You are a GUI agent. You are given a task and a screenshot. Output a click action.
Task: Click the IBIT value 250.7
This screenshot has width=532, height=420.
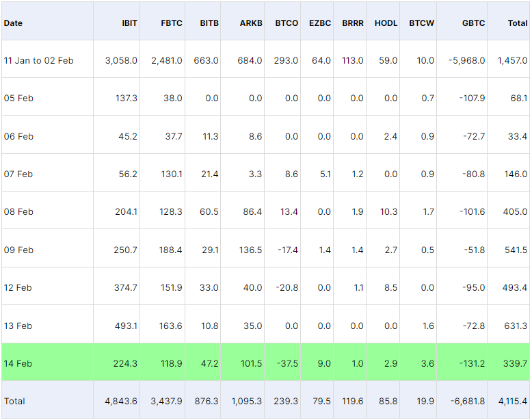125,250
